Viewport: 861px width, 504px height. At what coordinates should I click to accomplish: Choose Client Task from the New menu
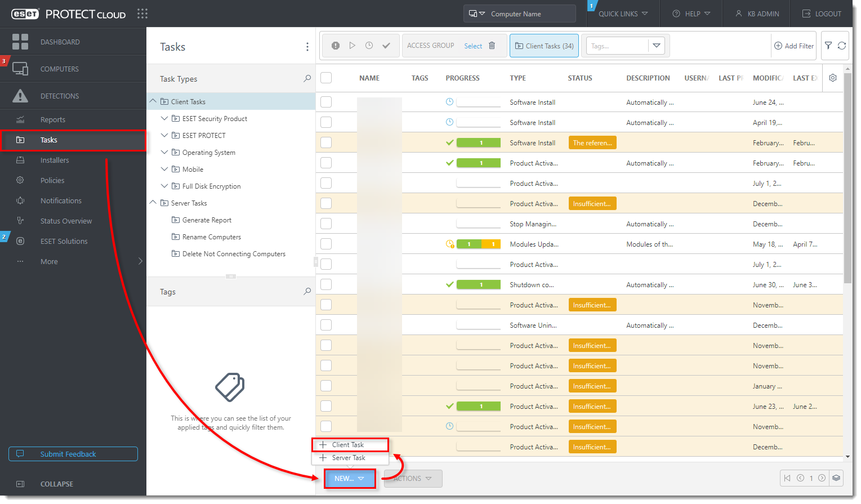[348, 445]
